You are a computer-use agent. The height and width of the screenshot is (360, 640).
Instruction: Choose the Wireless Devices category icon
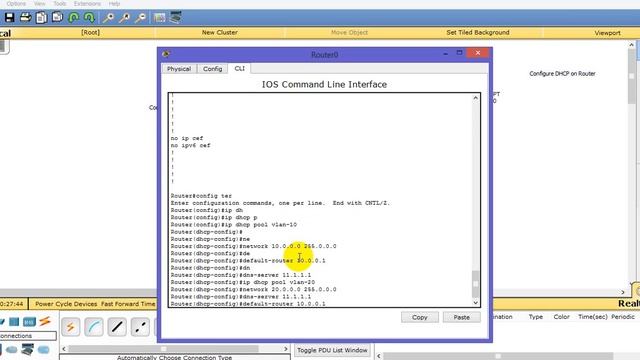pyautogui.click(x=29, y=322)
